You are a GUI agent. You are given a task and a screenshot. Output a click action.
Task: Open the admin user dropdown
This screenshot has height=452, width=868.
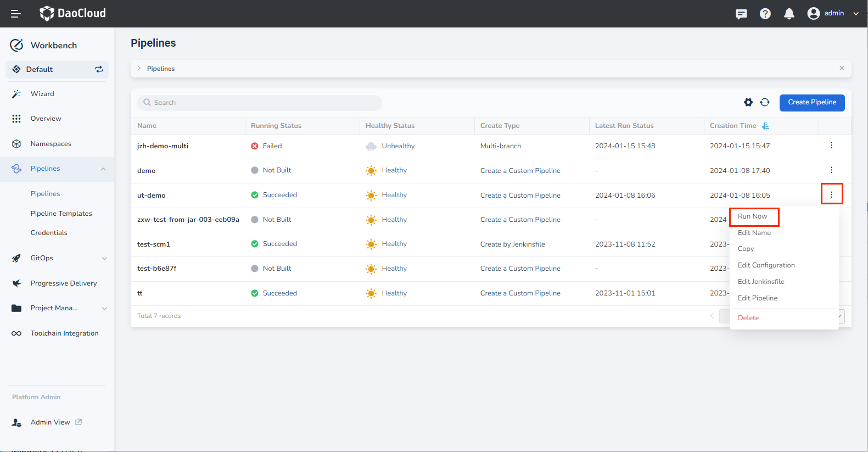(832, 14)
